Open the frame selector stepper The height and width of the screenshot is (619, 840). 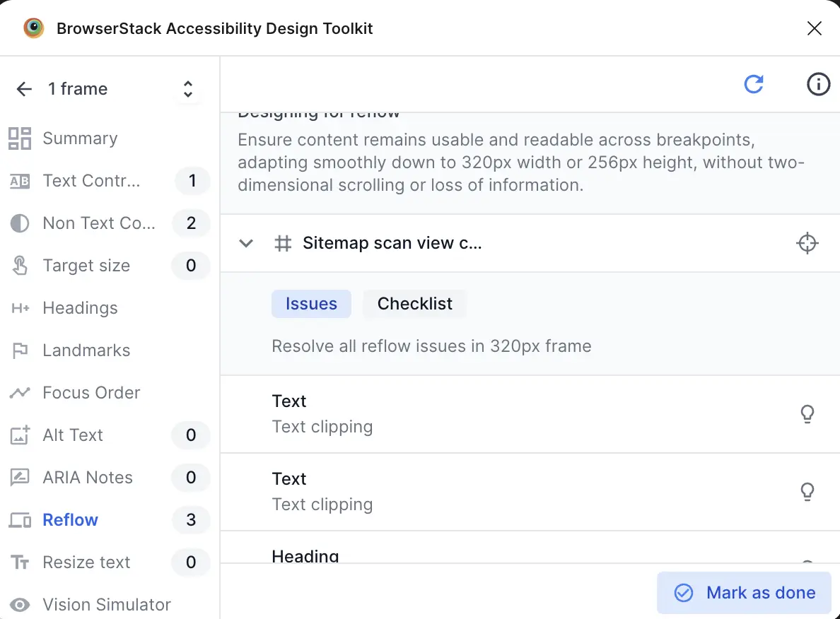coord(187,88)
